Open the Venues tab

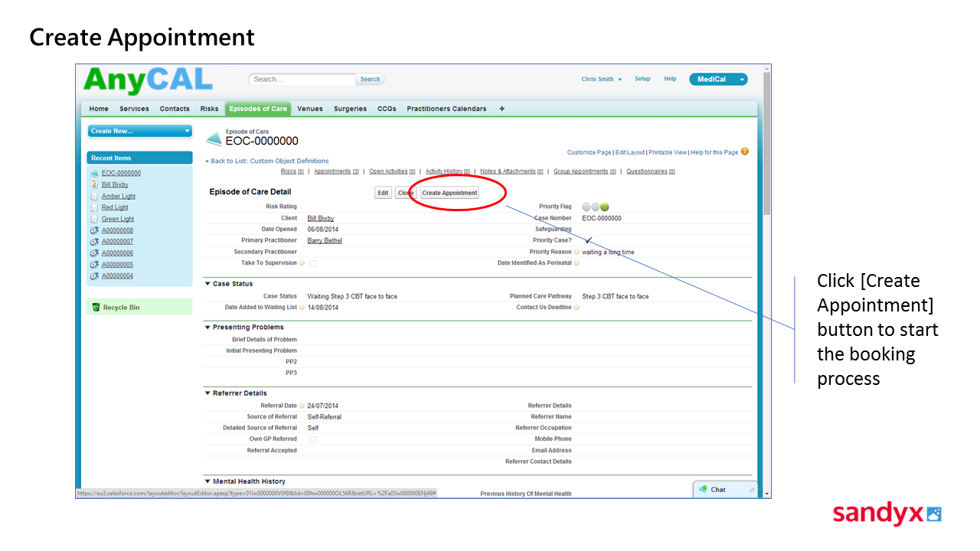tap(310, 109)
